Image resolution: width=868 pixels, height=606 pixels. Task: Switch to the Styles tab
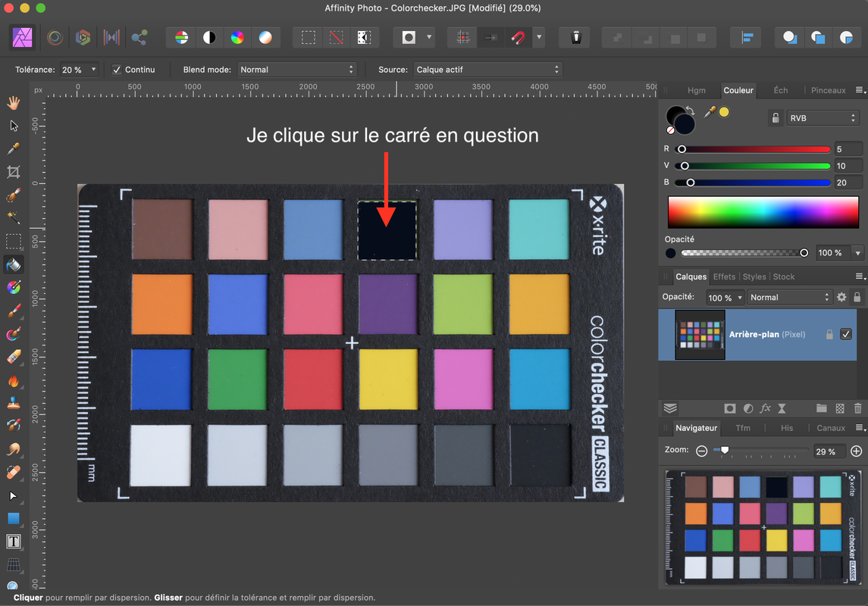tap(754, 276)
